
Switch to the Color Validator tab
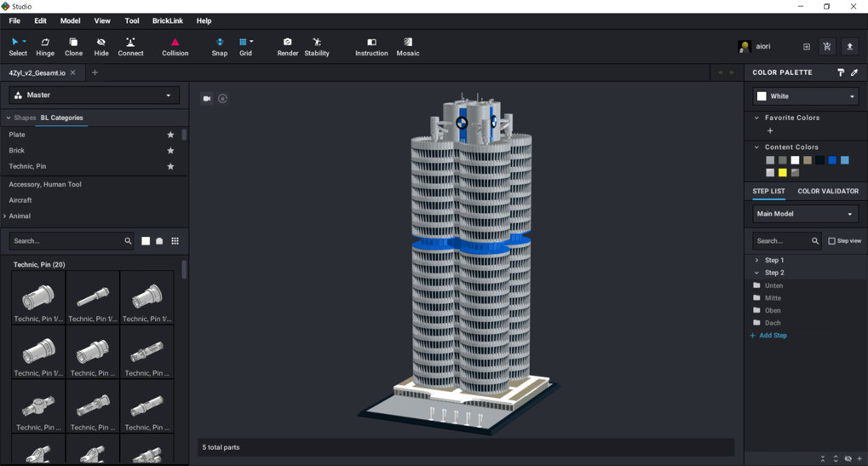pos(827,192)
